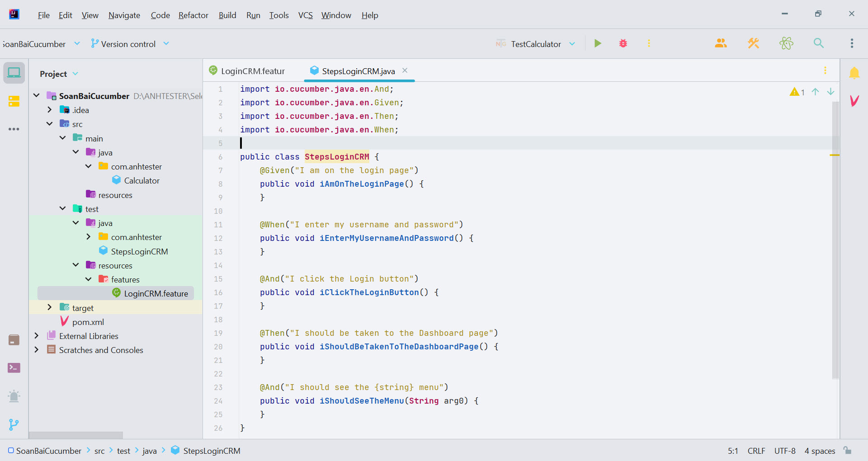This screenshot has width=868, height=461.
Task: Open the Build menu
Action: pyautogui.click(x=227, y=15)
